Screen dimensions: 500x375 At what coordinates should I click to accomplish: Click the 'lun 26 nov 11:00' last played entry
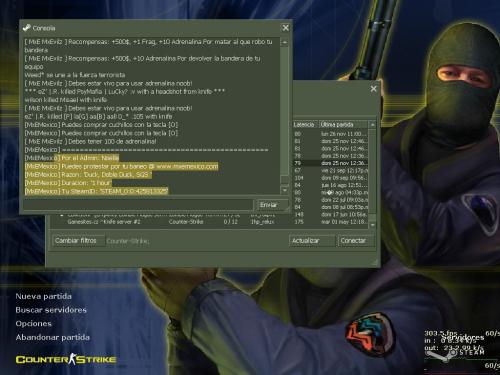pos(344,134)
